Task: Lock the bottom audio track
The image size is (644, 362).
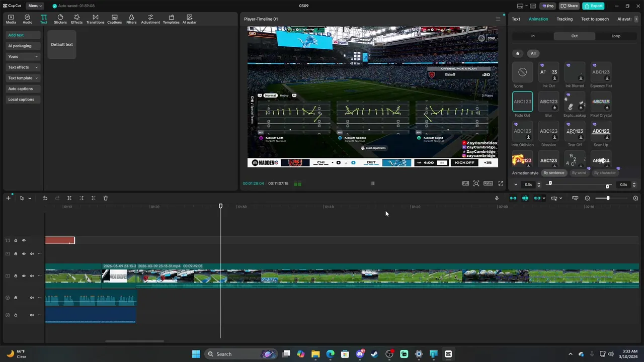Action: [16, 315]
